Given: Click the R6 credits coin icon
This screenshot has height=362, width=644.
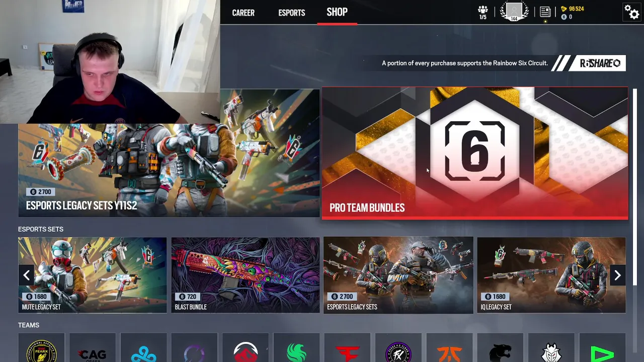Looking at the screenshot, I should click(563, 17).
